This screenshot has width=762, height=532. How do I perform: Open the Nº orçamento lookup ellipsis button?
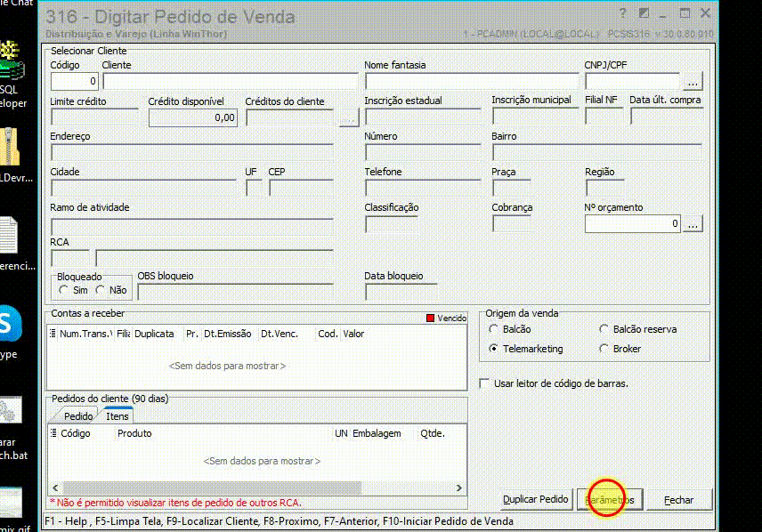click(693, 224)
